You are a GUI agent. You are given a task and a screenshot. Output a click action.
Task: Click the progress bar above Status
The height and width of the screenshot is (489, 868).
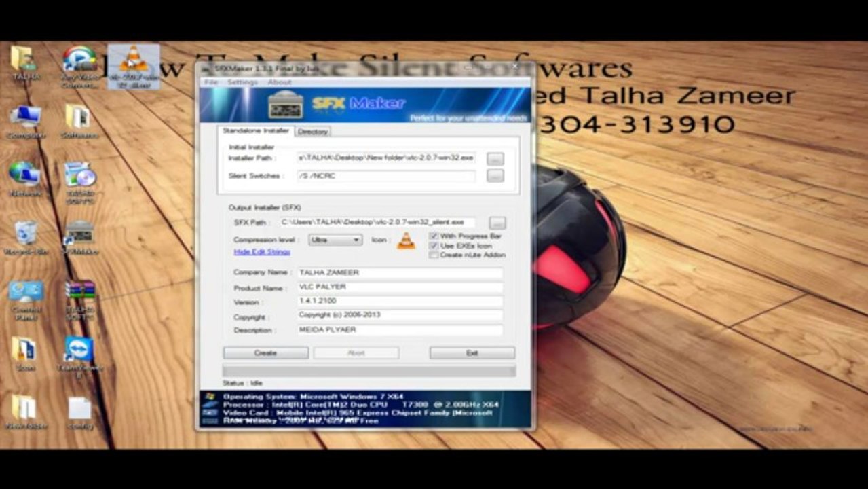(369, 371)
